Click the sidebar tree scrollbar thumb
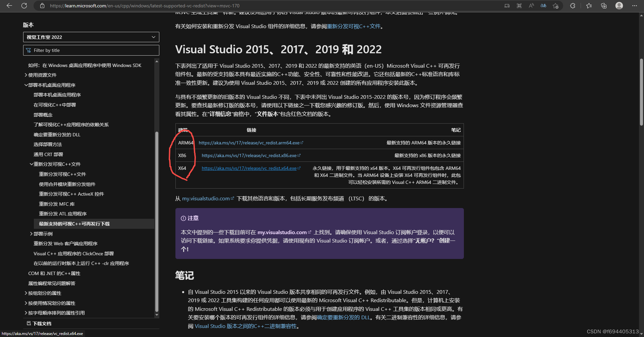Screen dimensions: 644x337 point(157,221)
